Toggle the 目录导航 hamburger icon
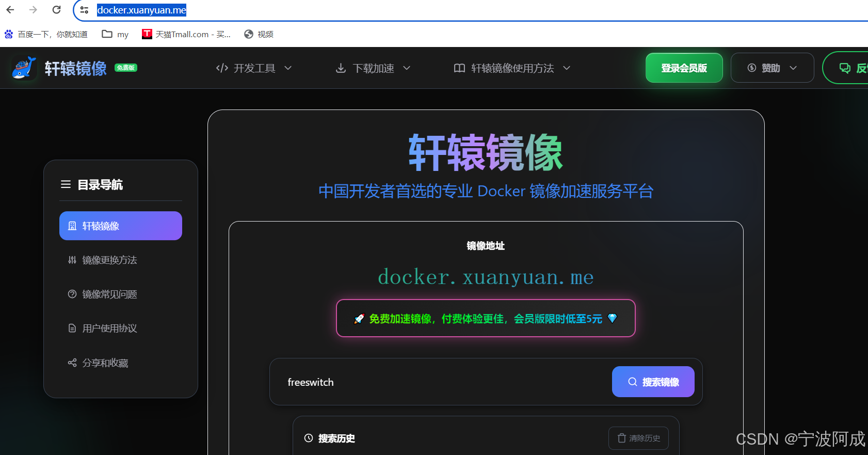868x455 pixels. point(66,184)
